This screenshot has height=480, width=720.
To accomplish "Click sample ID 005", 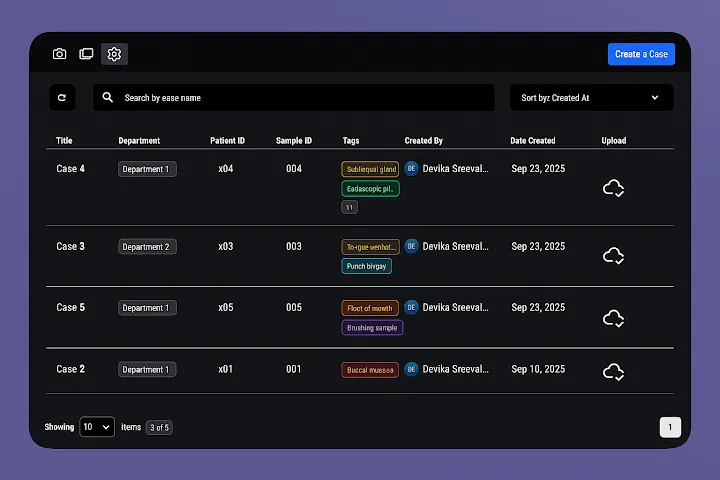I will click(294, 307).
